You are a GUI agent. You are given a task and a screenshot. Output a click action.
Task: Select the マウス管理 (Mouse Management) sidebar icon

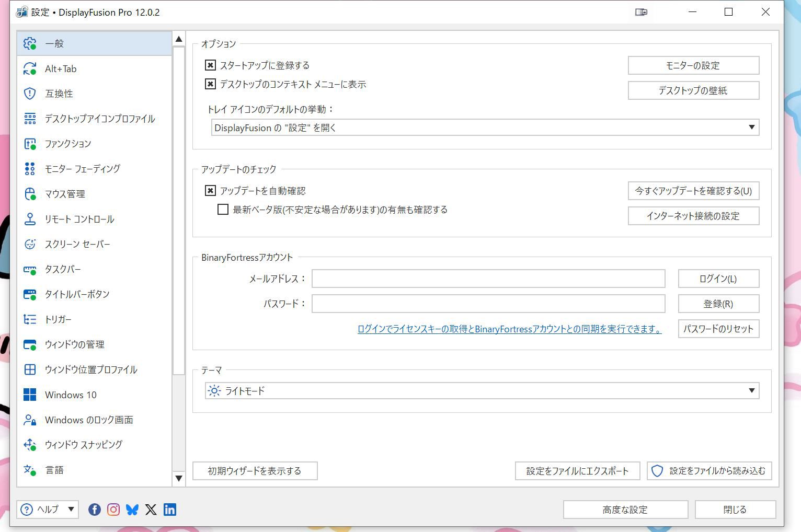tap(30, 194)
